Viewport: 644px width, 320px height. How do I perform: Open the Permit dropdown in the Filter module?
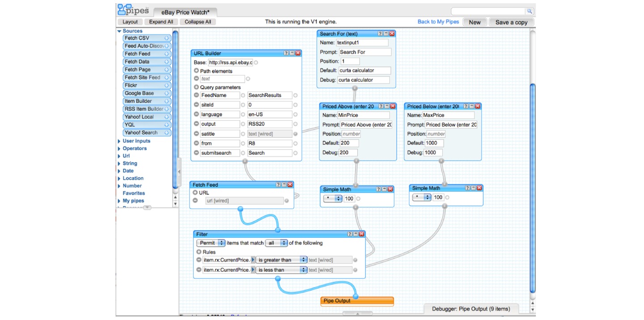211,243
